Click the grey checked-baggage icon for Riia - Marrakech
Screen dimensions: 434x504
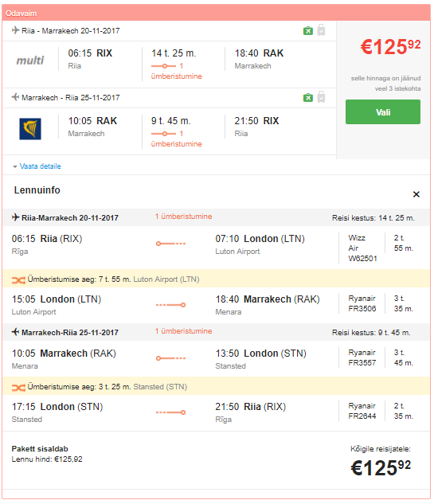click(321, 30)
